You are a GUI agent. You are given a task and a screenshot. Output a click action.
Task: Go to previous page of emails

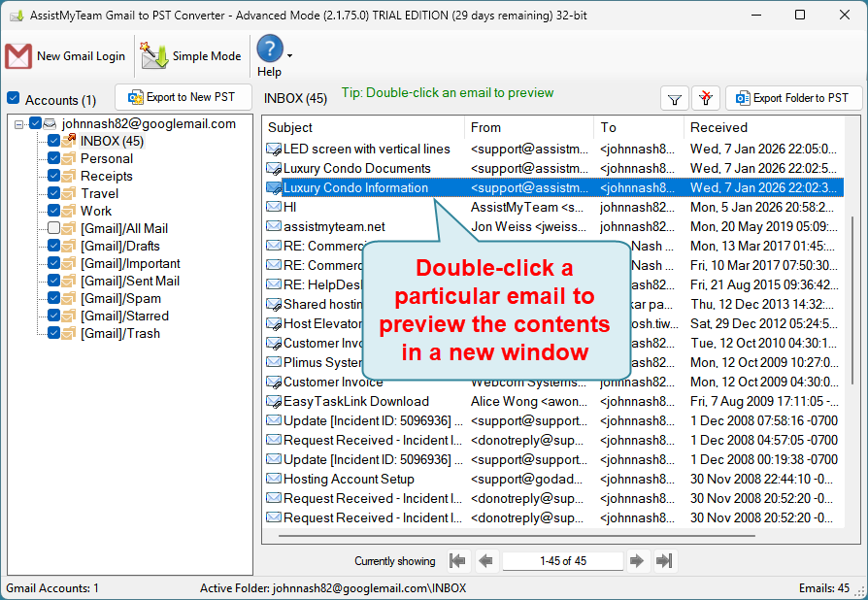click(x=485, y=561)
